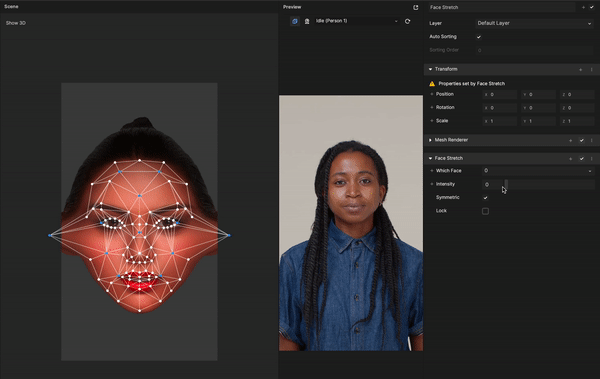Click the person preview image
This screenshot has height=379, width=600.
[x=351, y=223]
